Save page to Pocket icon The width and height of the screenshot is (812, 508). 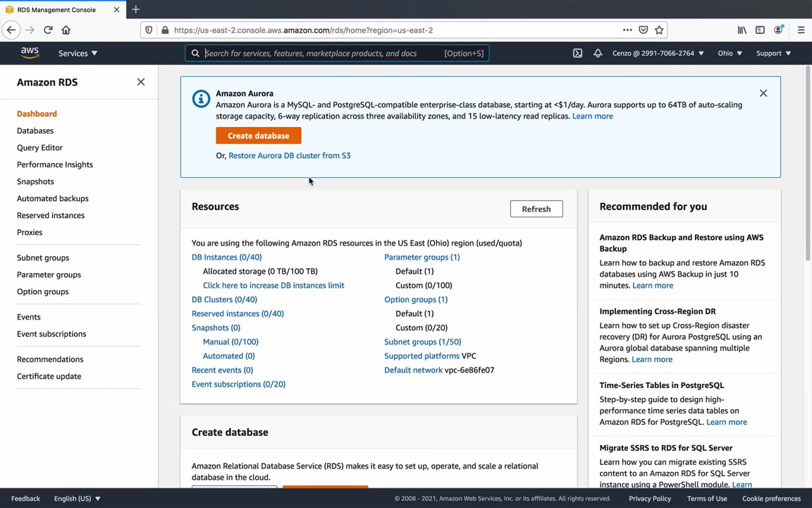[643, 30]
